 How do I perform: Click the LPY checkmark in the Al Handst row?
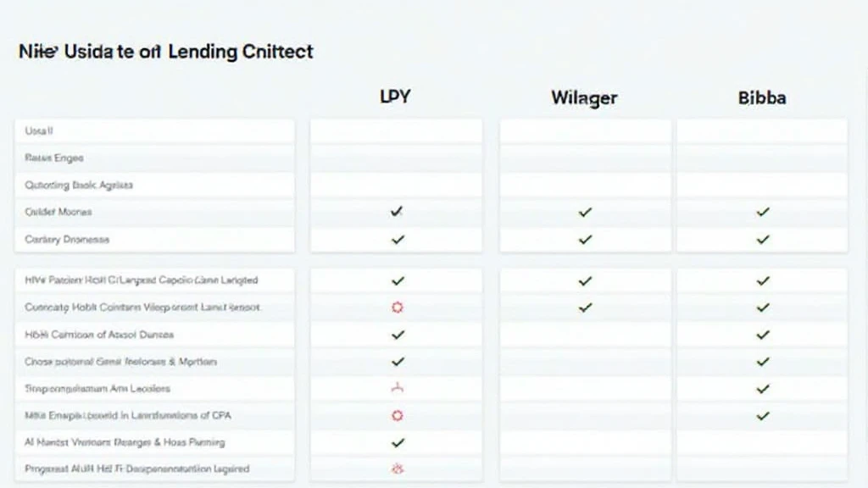coord(397,442)
